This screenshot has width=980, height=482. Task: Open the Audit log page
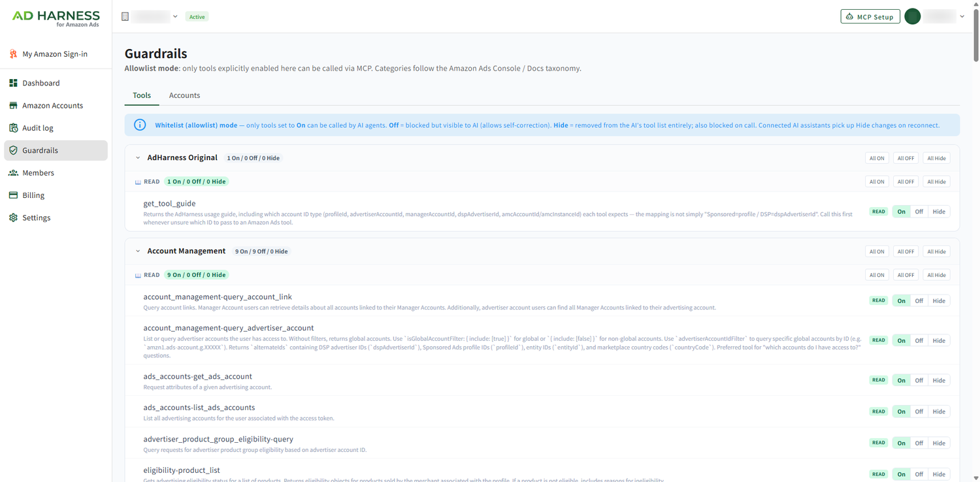pyautogui.click(x=56, y=128)
